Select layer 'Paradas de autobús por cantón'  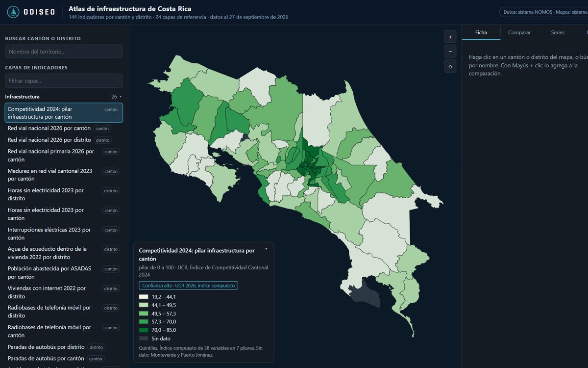(64, 359)
